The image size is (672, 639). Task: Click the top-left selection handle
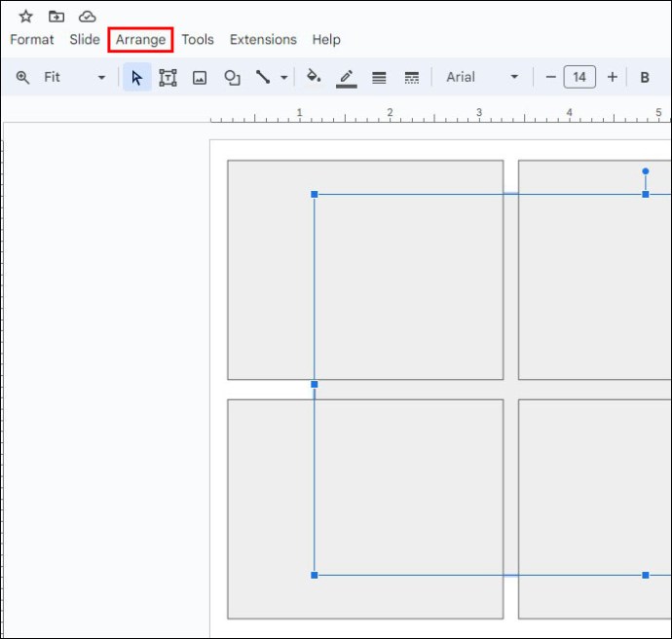click(x=315, y=195)
